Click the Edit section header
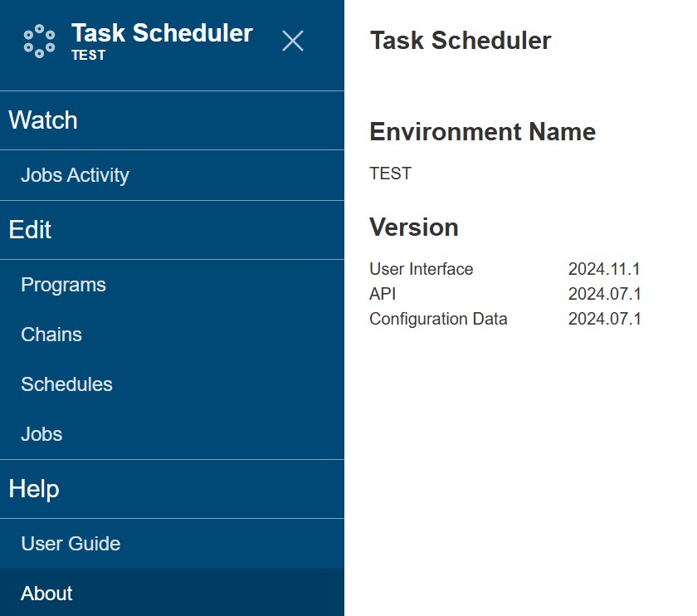This screenshot has height=616, width=697. pos(30,230)
